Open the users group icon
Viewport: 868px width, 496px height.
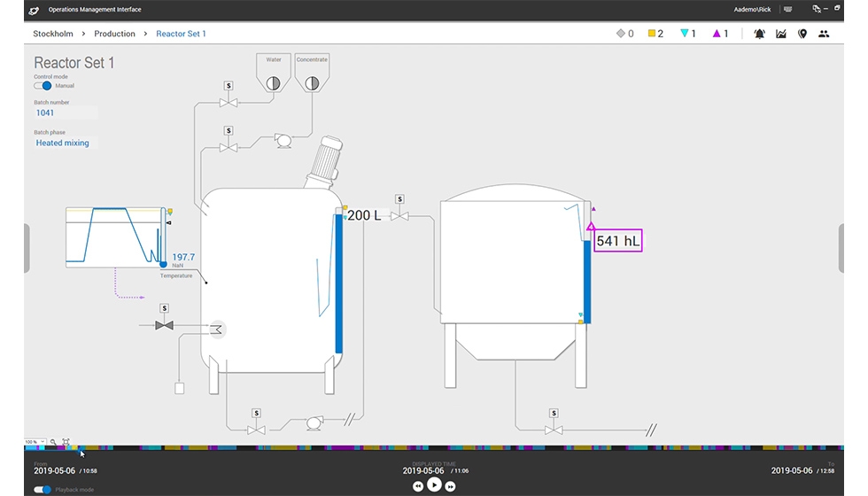pos(824,34)
